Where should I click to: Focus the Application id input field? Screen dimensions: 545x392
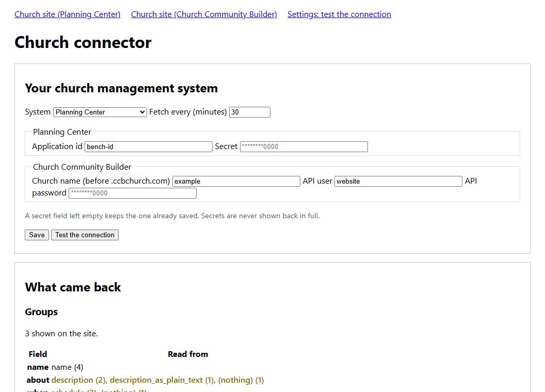click(x=149, y=146)
